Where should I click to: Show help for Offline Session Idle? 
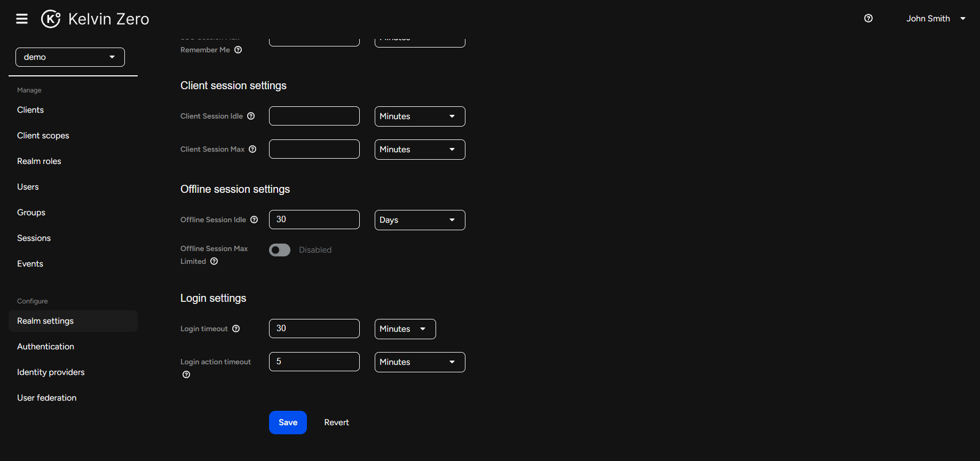254,220
